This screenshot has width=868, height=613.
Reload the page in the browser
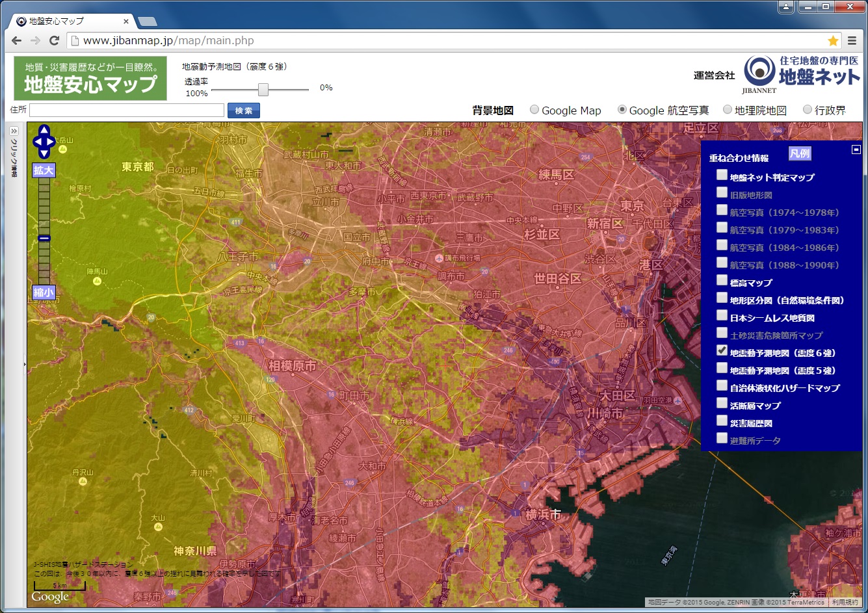tap(55, 41)
